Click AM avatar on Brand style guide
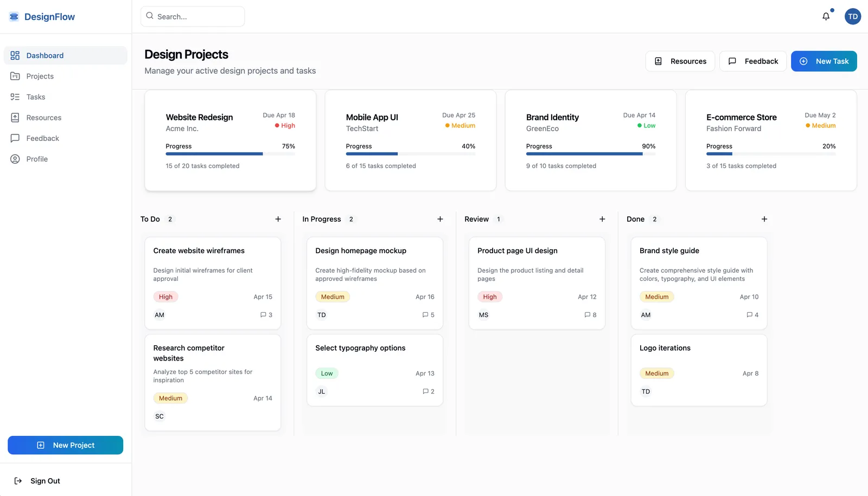Viewport: 868px width, 496px height. click(x=646, y=315)
